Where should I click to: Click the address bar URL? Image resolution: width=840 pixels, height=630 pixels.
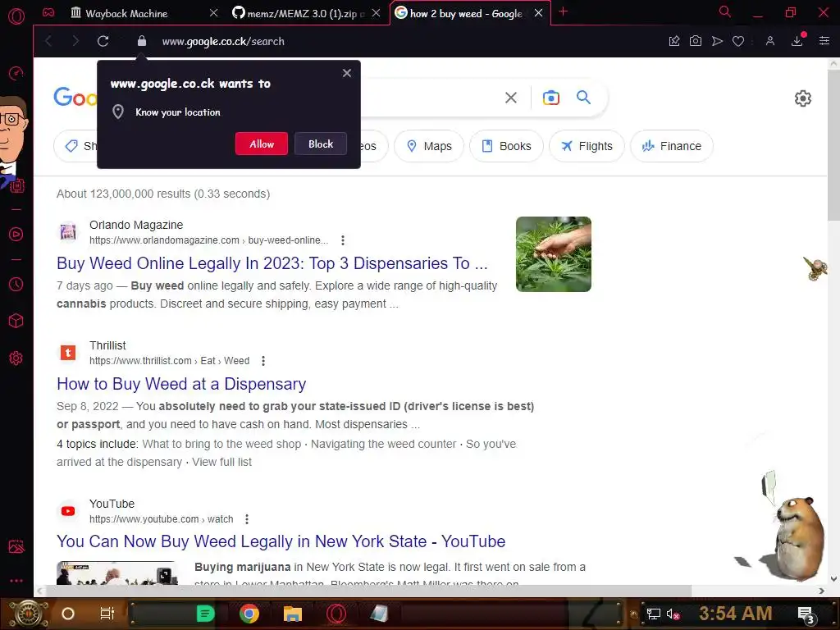[223, 41]
